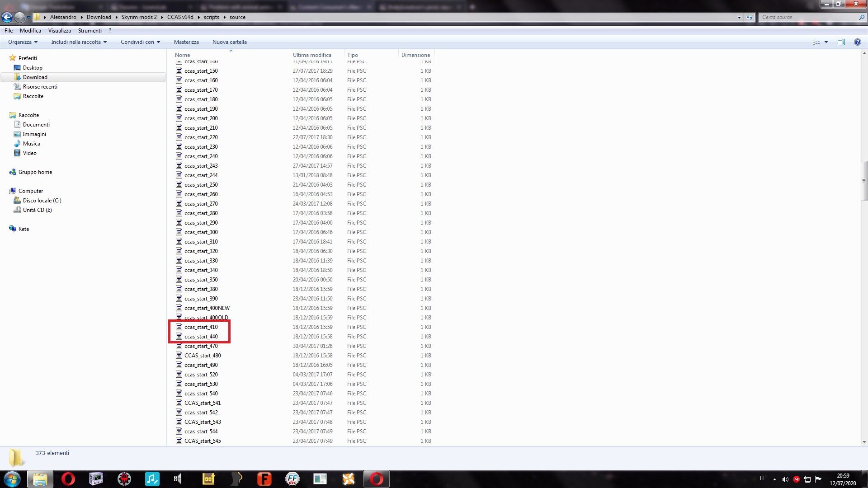The width and height of the screenshot is (868, 488).
Task: Click the Nuova cartella button
Action: [x=230, y=42]
